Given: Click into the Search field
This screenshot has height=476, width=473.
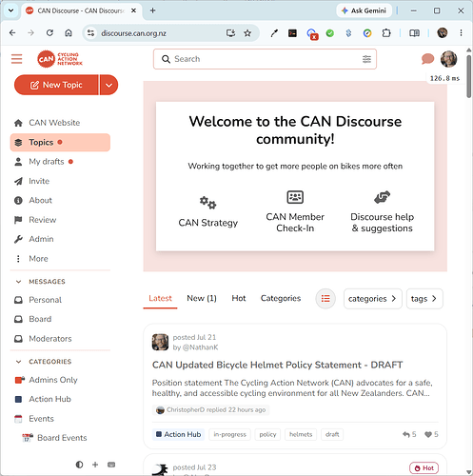Looking at the screenshot, I should click(x=265, y=59).
